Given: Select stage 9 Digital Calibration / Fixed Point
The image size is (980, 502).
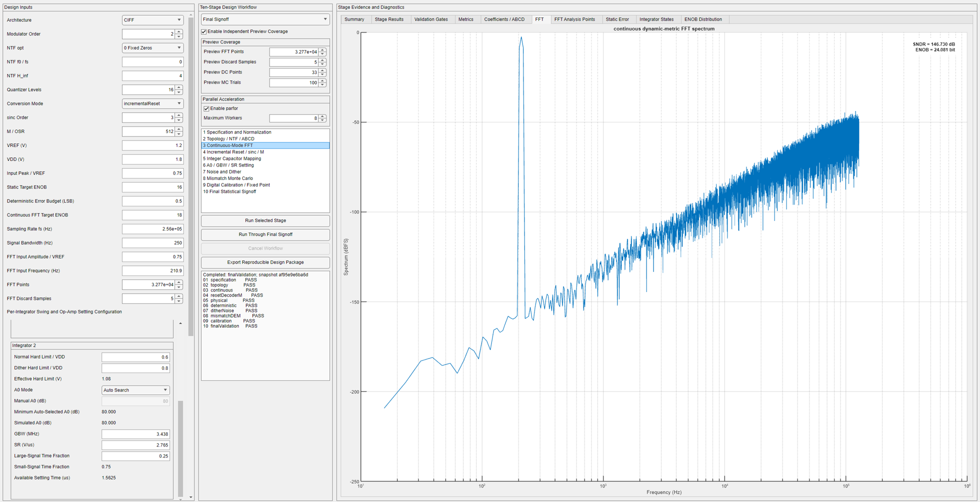Looking at the screenshot, I should click(x=265, y=185).
